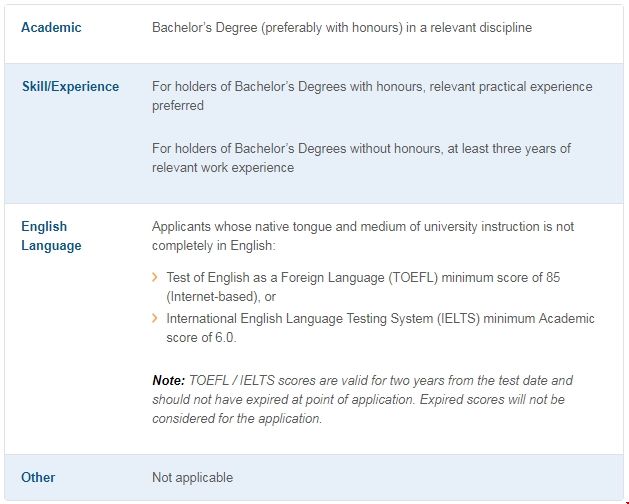Click the paragraph about degrees with honours

[371, 96]
